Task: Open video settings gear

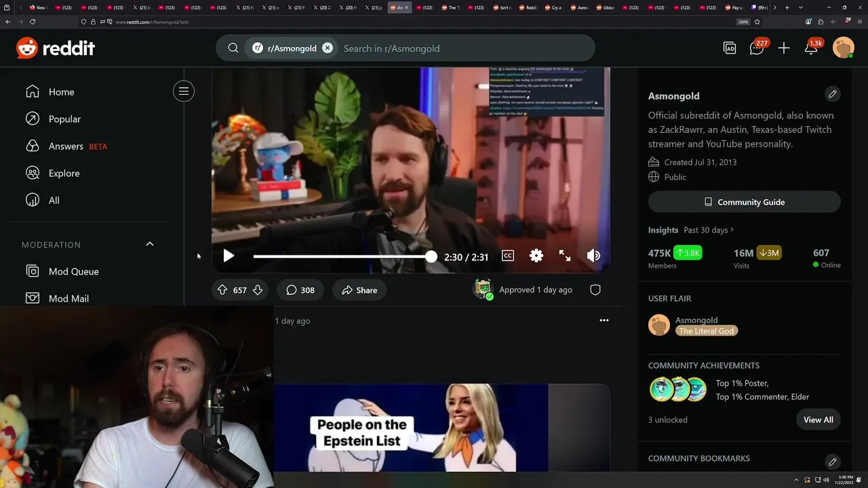Action: coord(536,256)
